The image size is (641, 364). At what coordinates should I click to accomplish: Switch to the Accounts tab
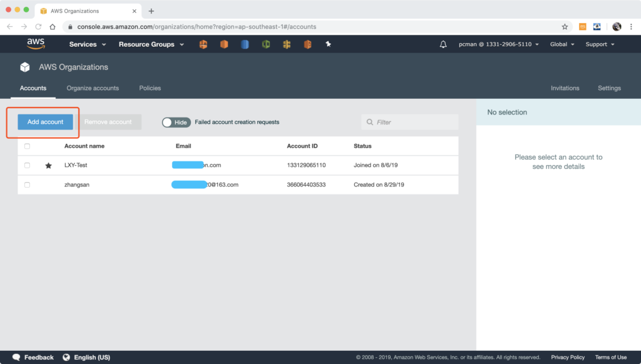click(33, 88)
